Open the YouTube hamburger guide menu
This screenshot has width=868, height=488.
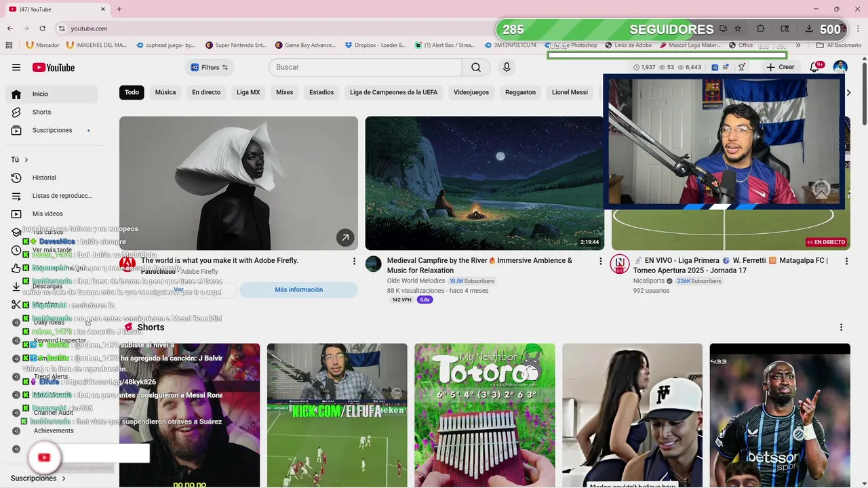[x=16, y=67]
